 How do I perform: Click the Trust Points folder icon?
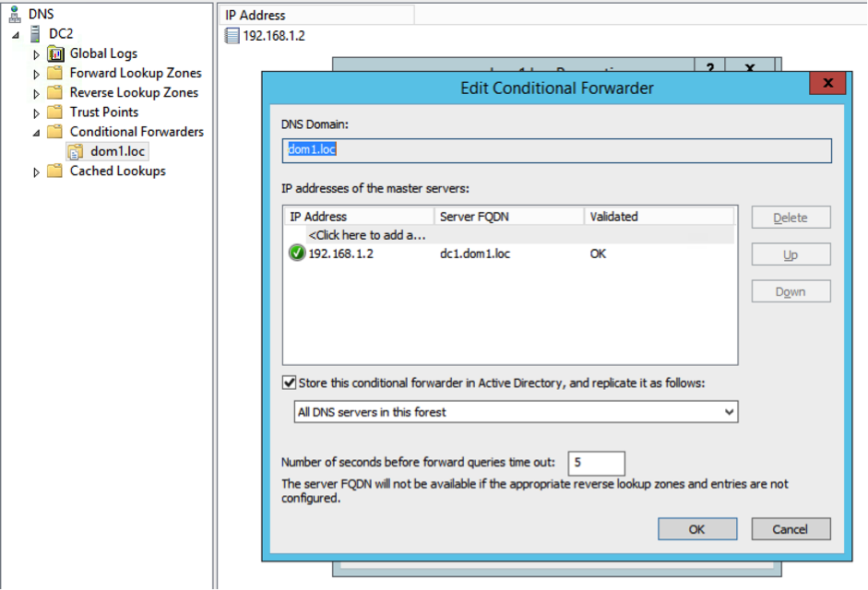(55, 112)
